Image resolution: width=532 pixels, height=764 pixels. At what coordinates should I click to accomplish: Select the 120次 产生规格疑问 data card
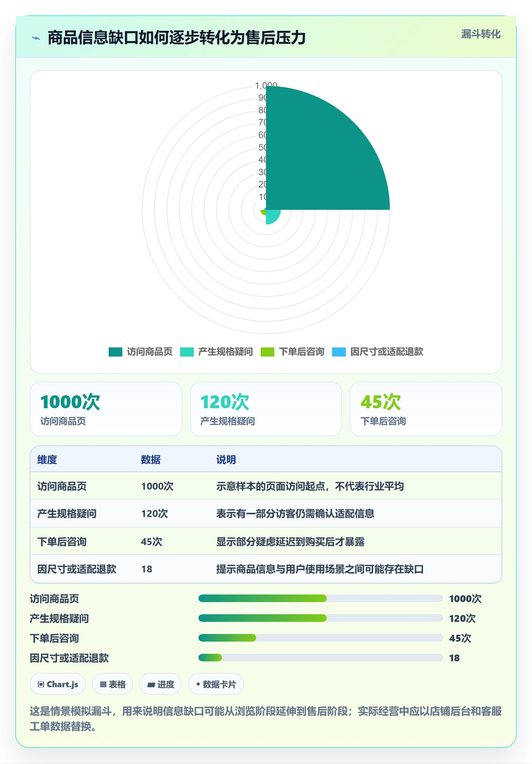266,409
